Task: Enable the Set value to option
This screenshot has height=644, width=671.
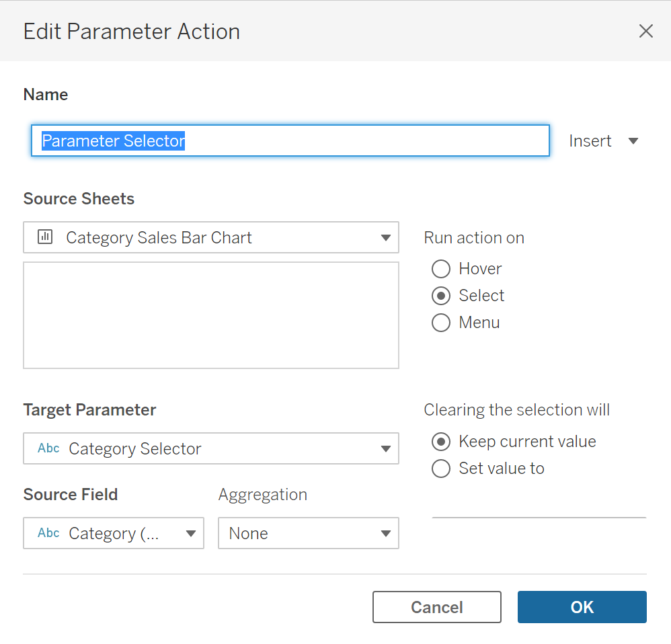Action: point(441,469)
